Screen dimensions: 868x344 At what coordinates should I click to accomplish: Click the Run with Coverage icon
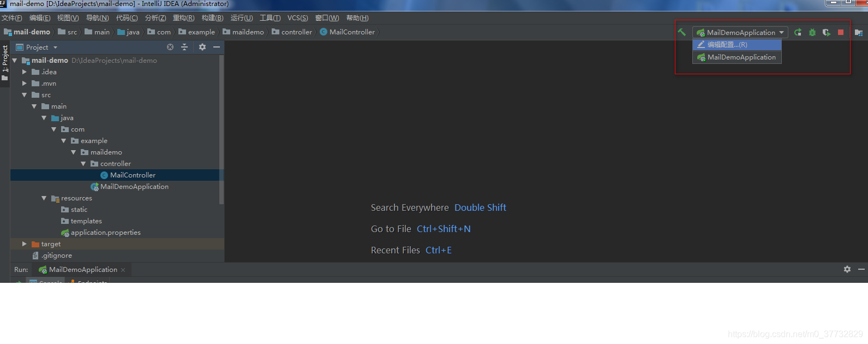[827, 32]
